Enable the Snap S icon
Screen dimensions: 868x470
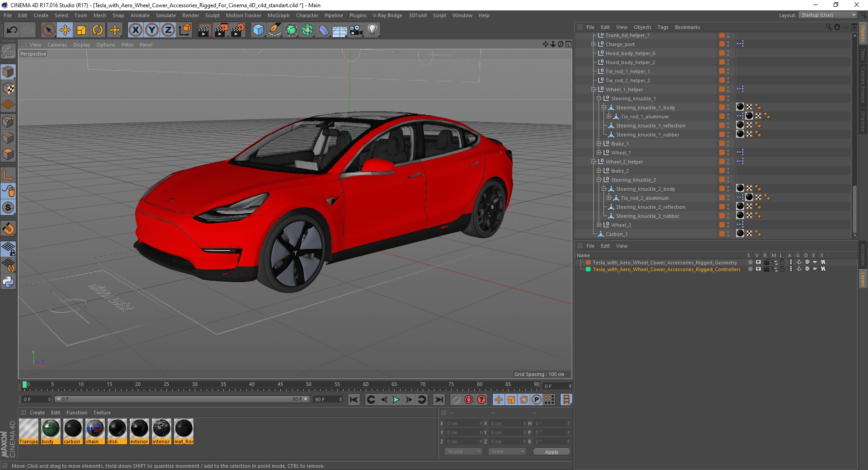click(8, 208)
